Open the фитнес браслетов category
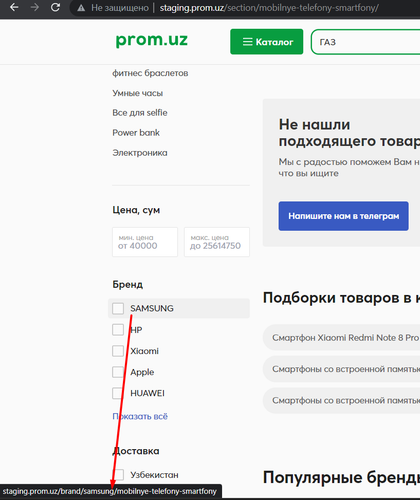 click(x=150, y=73)
